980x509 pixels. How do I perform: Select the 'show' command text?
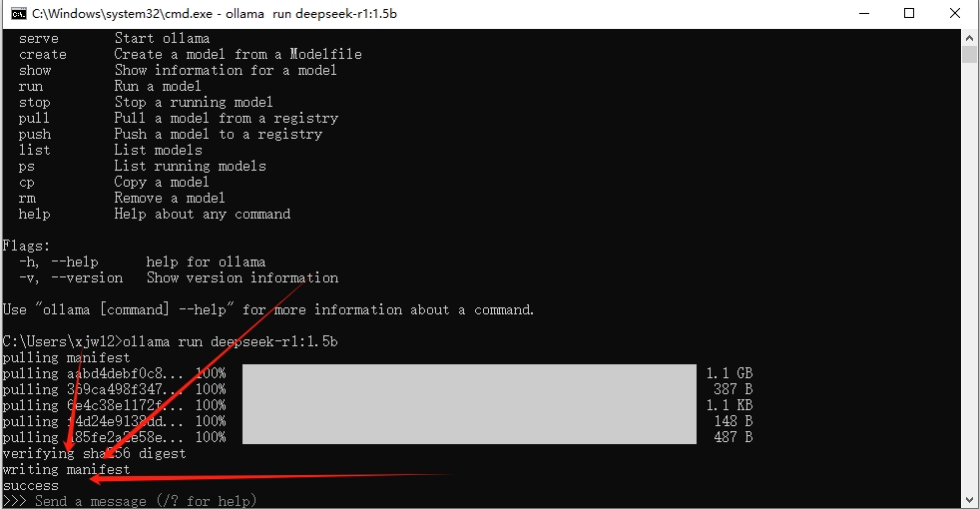pos(35,70)
